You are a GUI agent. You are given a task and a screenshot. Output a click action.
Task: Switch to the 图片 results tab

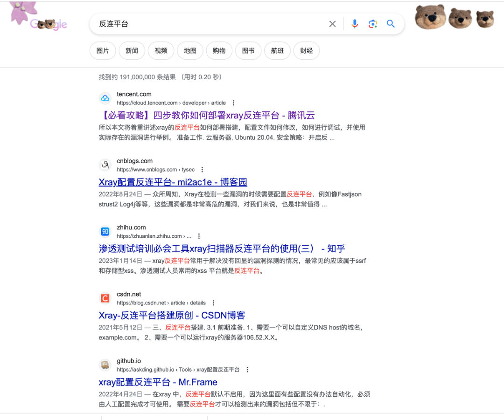103,51
